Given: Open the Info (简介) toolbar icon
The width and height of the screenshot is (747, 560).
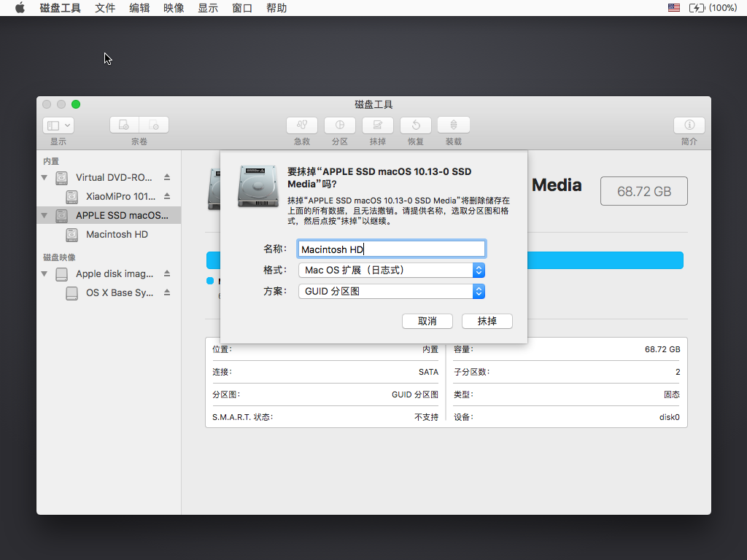Looking at the screenshot, I should [689, 125].
